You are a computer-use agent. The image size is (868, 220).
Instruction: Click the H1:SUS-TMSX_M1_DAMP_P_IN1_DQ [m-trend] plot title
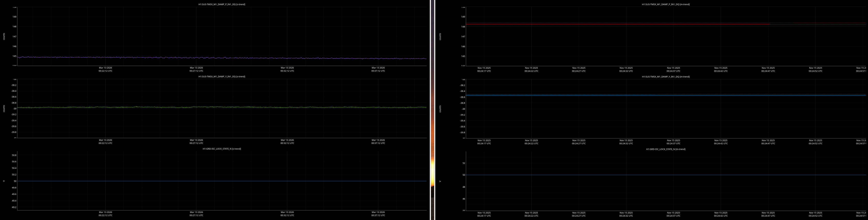(x=665, y=4)
